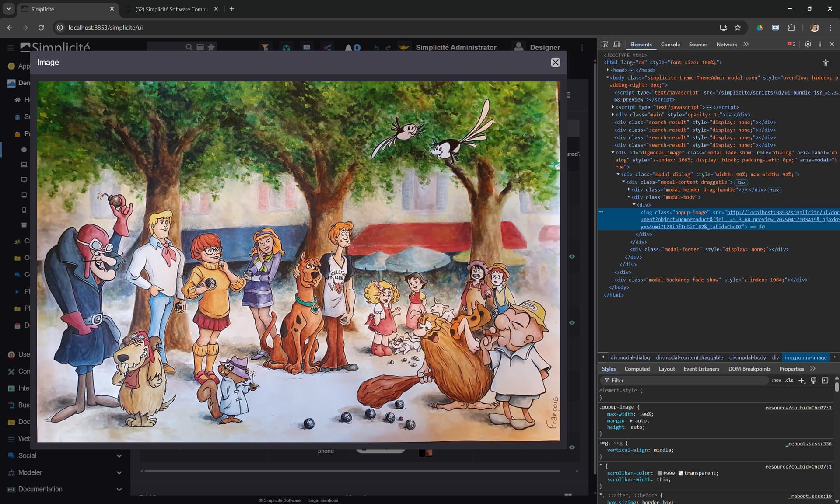Toggle the computed styles sidebar icon
The width and height of the screenshot is (840, 504).
(825, 381)
